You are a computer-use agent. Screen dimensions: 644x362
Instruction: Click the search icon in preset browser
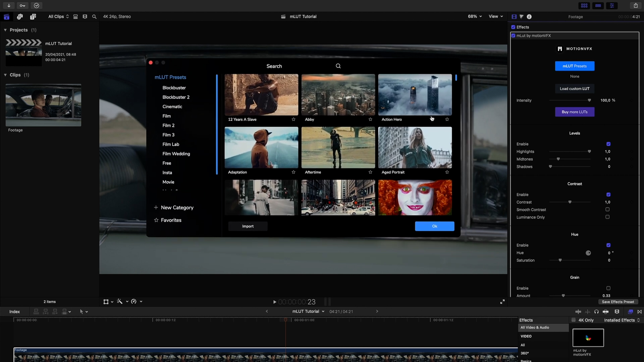(x=338, y=66)
